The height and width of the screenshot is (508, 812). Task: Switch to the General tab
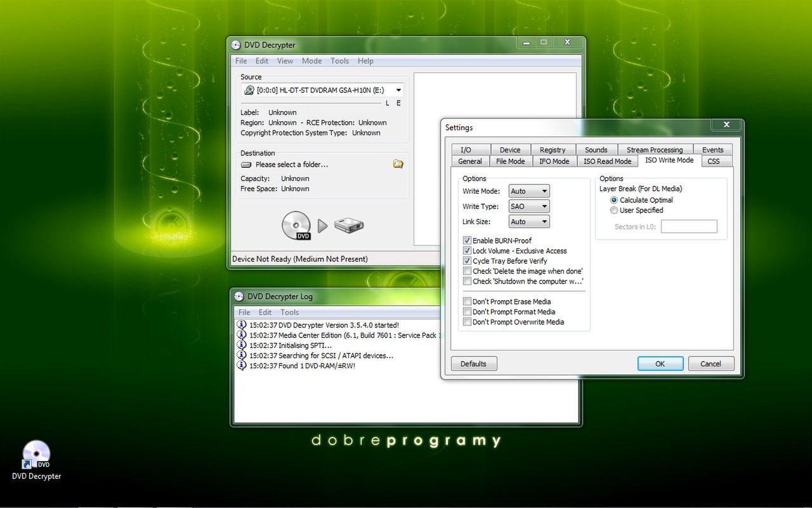pos(470,161)
